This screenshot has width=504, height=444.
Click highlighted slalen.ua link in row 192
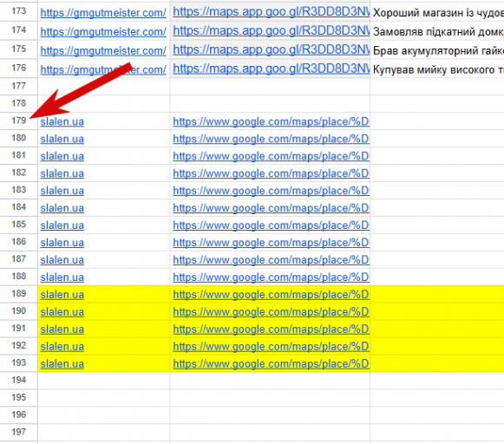[62, 347]
